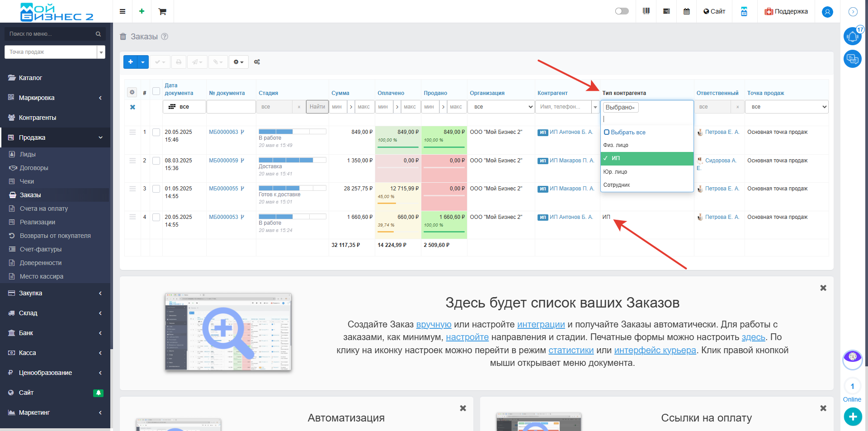Viewport: 868px width, 431px height.
Task: Check the box for order MБ0000063
Action: pos(156,133)
